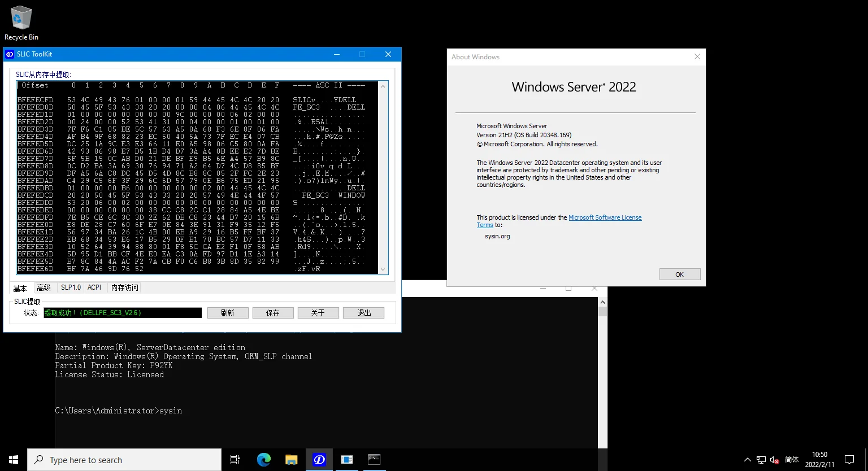This screenshot has width=868, height=471.
Task: Open File Explorer from the taskbar
Action: 292,460
